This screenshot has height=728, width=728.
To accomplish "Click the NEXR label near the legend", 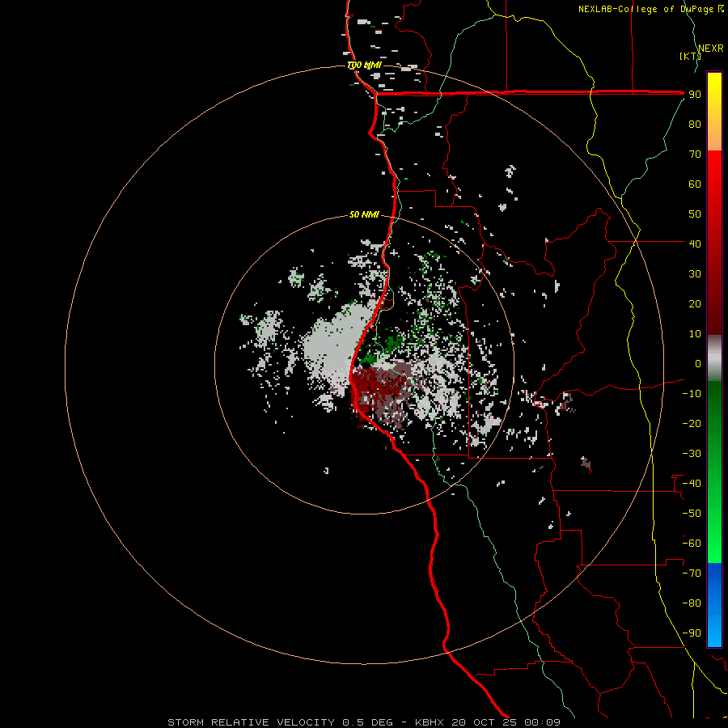I will (711, 49).
